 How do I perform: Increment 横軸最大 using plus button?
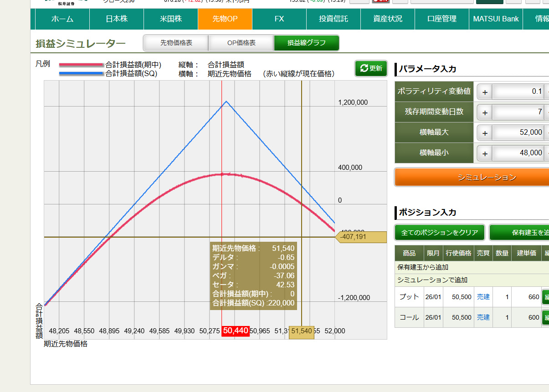coord(485,133)
